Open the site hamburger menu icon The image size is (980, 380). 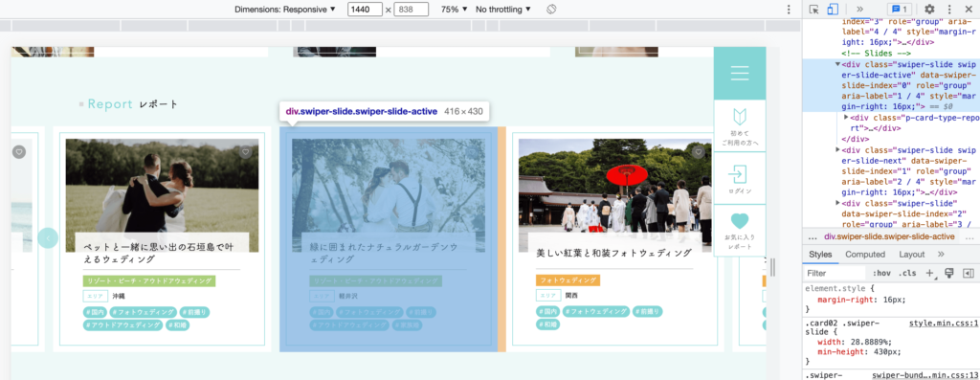click(x=740, y=73)
